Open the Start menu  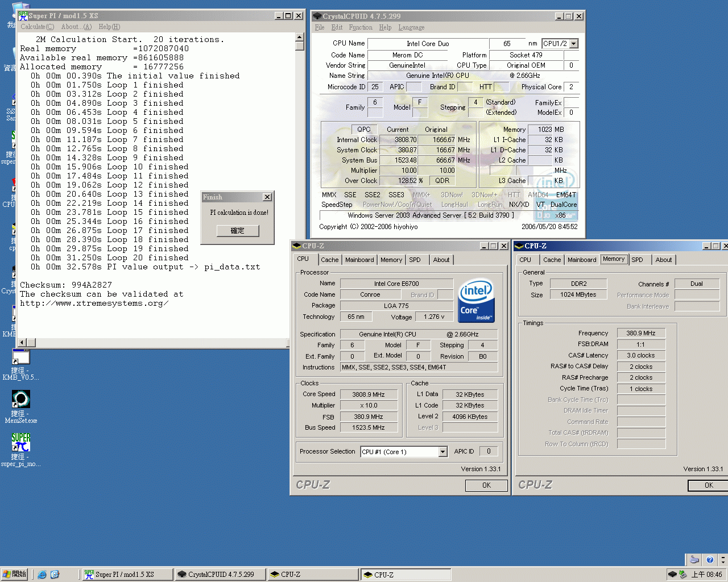(x=14, y=575)
